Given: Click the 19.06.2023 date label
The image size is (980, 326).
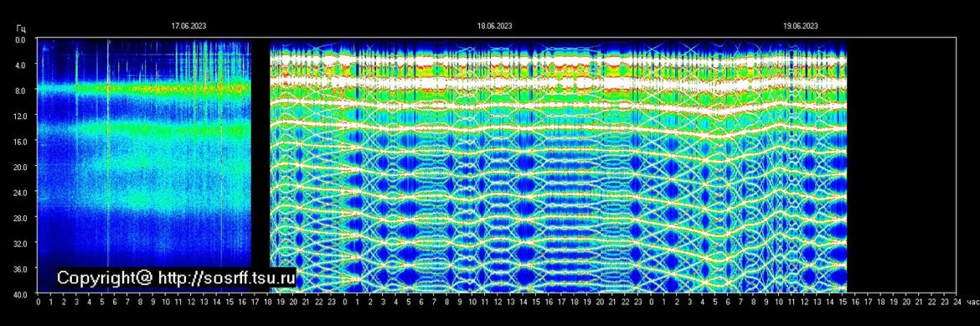Looking at the screenshot, I should 801,26.
